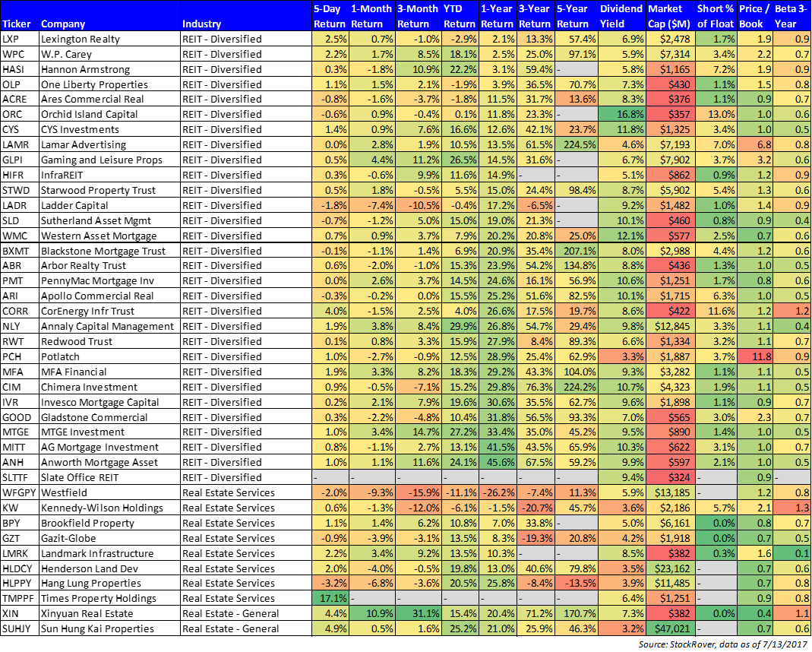Click the StockRover source note

coord(723,644)
